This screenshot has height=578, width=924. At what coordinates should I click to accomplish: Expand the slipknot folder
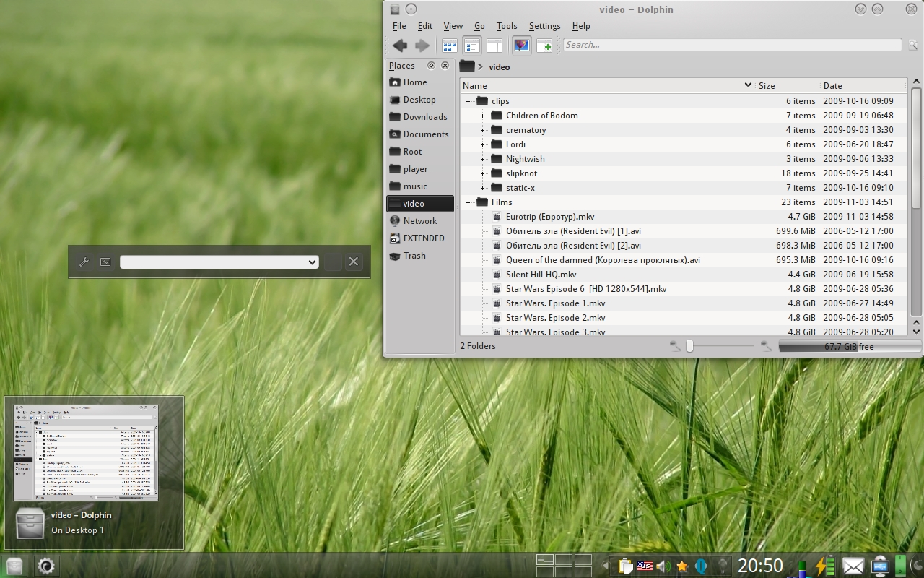(x=483, y=173)
